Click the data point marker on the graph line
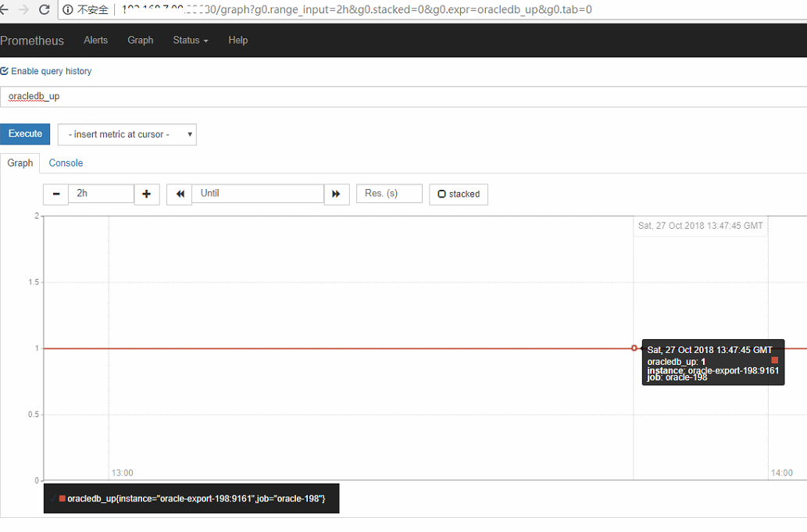 (x=634, y=348)
